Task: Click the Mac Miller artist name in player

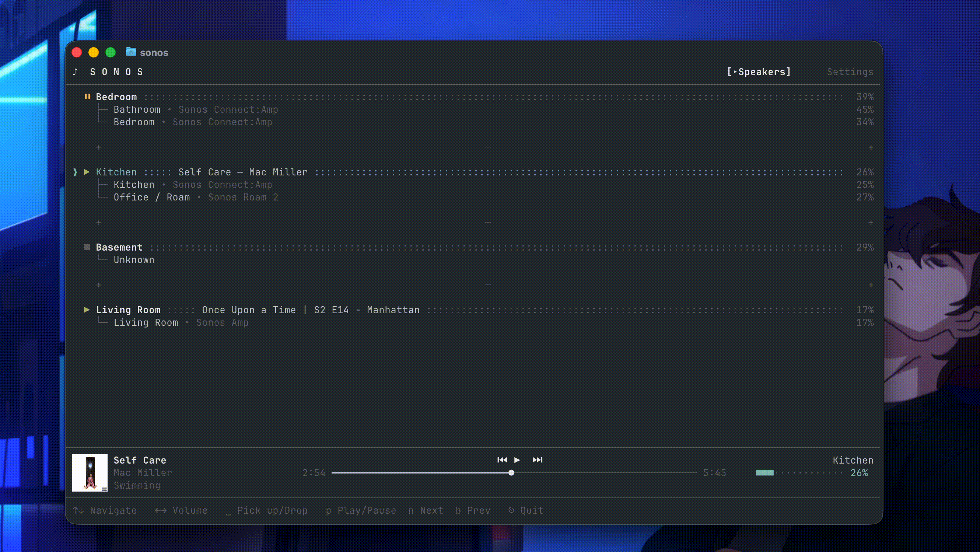Action: pyautogui.click(x=143, y=473)
